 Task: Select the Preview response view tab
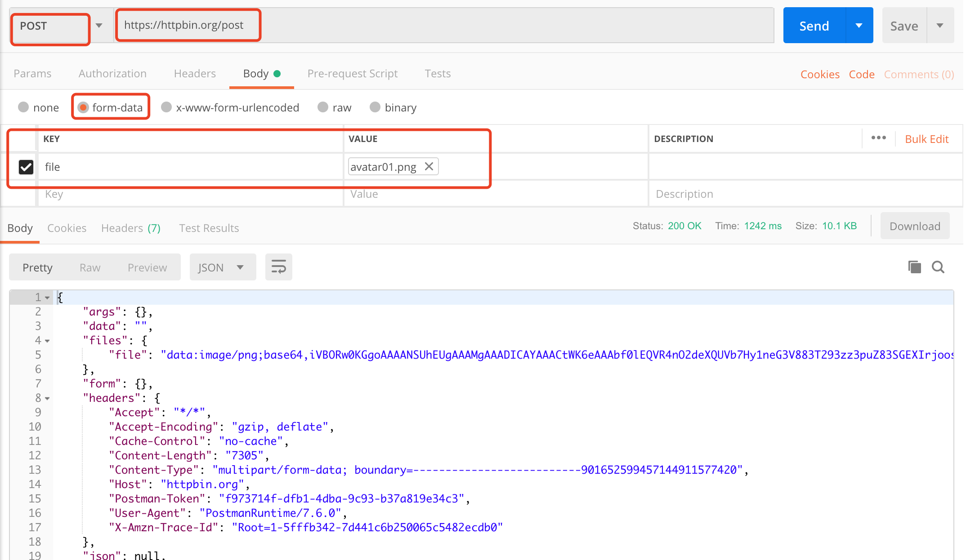point(148,267)
